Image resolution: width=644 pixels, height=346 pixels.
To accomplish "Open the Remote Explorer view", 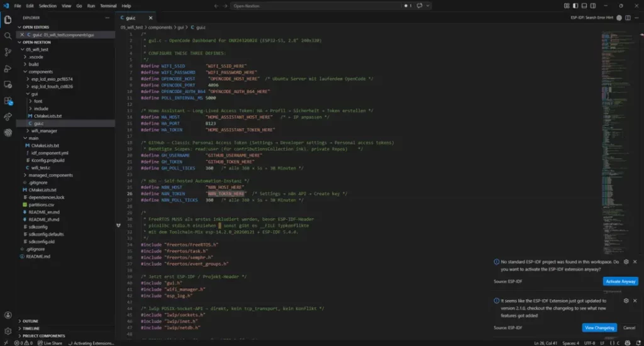I will tap(8, 84).
